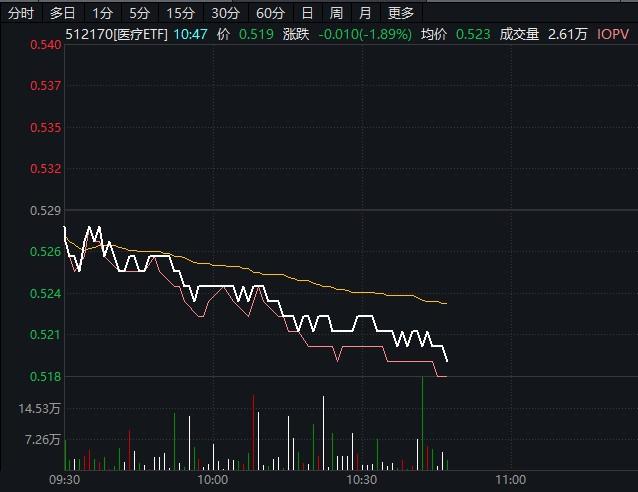Switch to the 日 daily tab
The image size is (638, 492).
[307, 14]
